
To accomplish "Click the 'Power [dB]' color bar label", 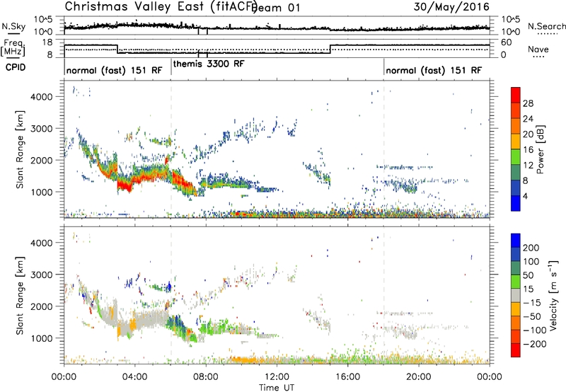I will click(x=540, y=149).
